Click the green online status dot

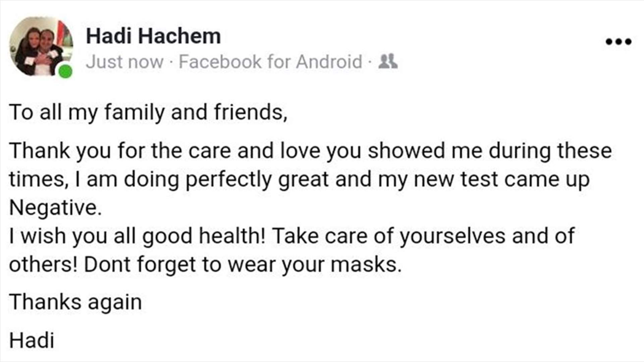[x=65, y=71]
